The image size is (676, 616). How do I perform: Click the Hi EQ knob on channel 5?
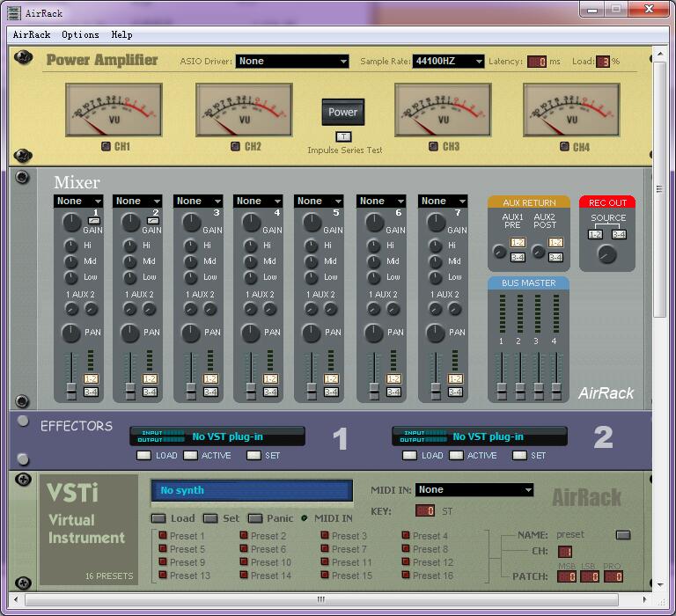(x=310, y=246)
